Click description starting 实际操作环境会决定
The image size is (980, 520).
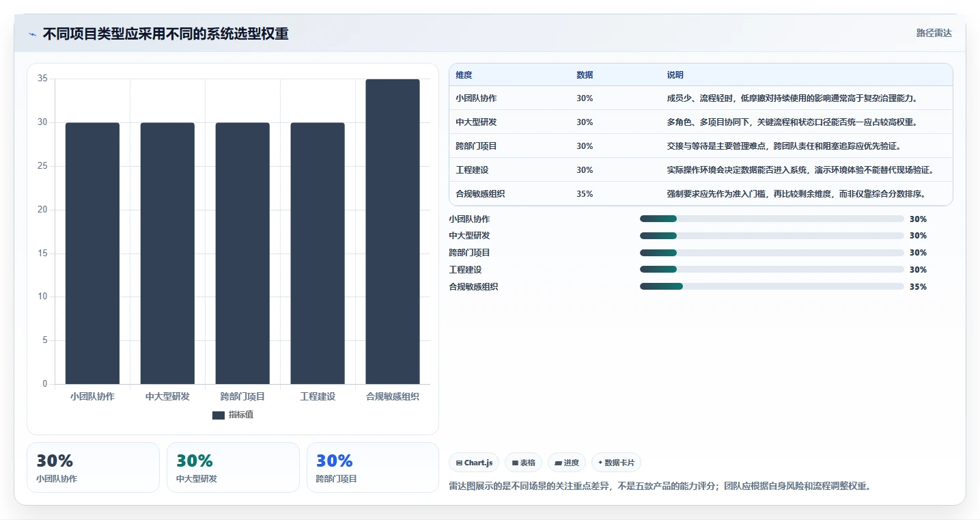tap(800, 170)
